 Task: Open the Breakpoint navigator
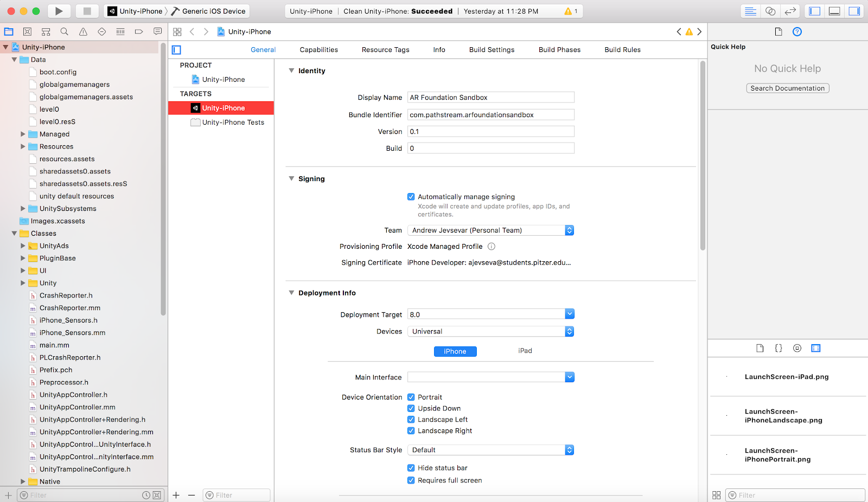coord(139,32)
